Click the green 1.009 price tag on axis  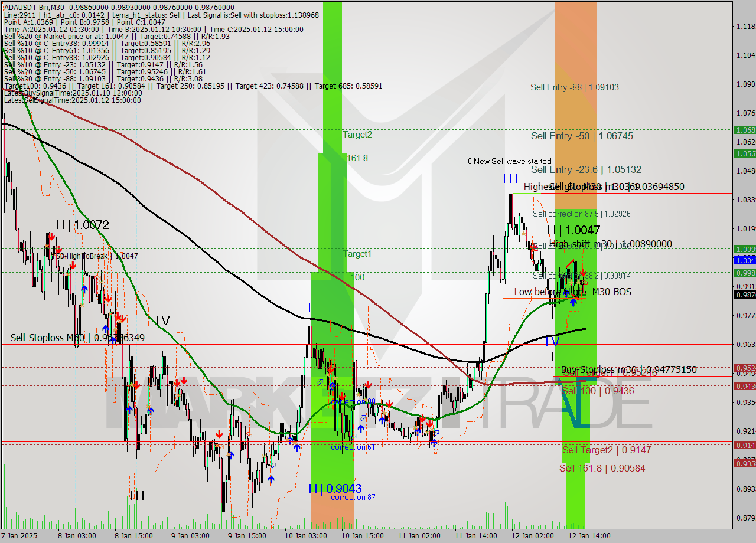coord(744,249)
